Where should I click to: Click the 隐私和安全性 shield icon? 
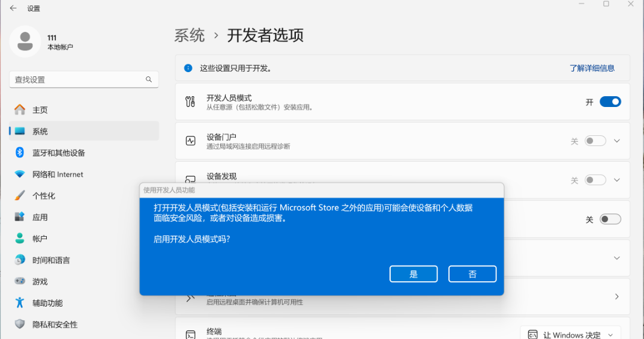click(x=20, y=325)
